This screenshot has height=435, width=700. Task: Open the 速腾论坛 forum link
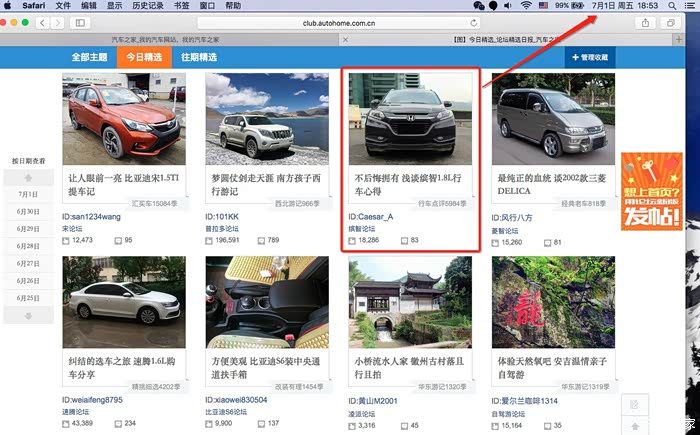75,412
